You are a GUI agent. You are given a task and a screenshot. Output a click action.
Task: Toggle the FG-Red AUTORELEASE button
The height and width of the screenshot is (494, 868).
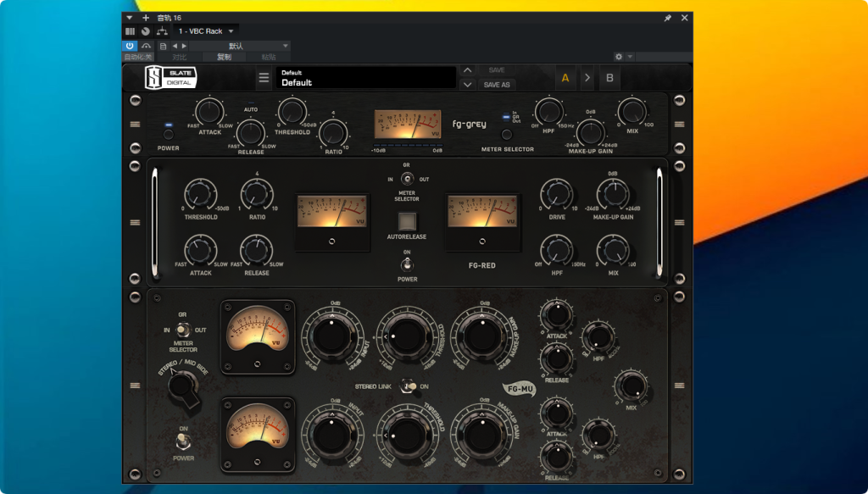(x=407, y=221)
